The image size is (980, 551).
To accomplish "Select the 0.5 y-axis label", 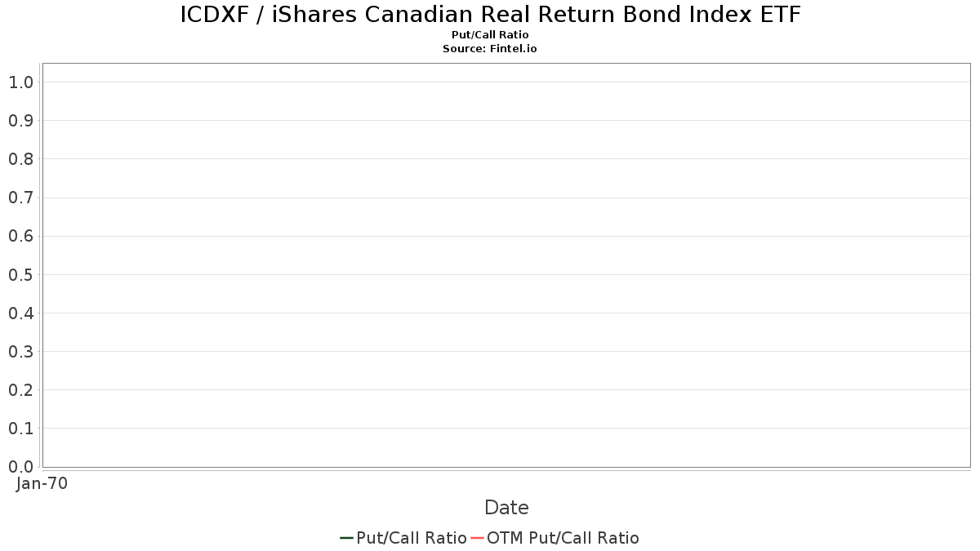I will [x=21, y=275].
